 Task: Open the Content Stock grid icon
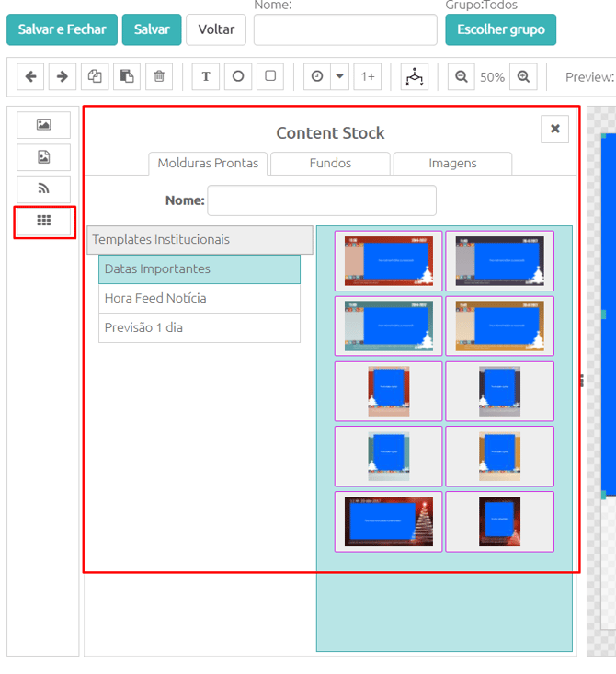43,221
